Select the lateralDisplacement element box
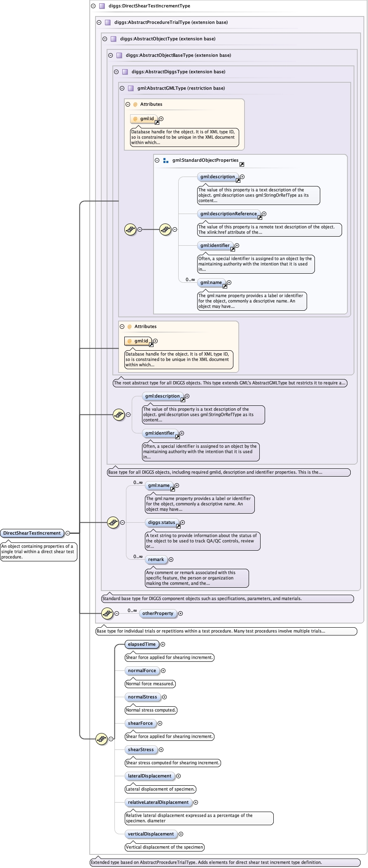 (149, 776)
